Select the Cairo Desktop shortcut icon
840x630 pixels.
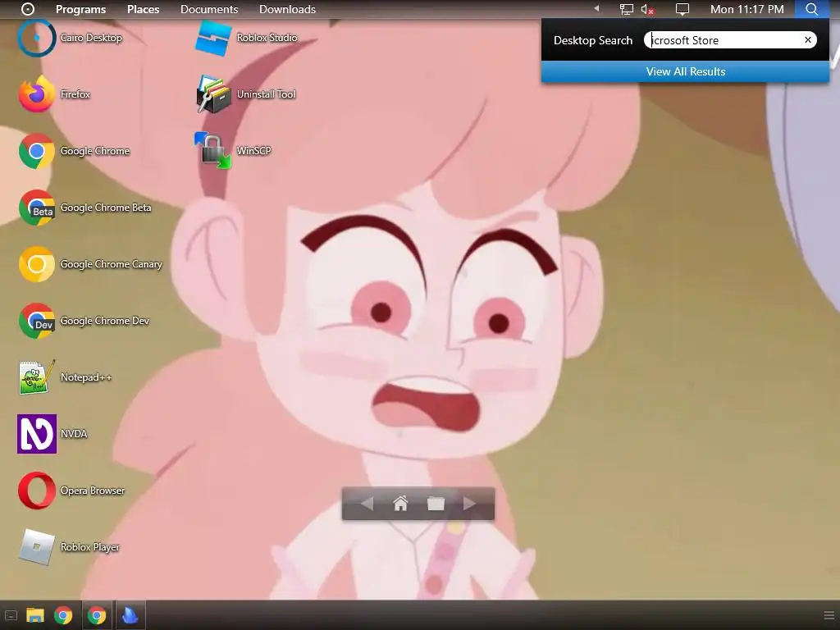coord(36,38)
